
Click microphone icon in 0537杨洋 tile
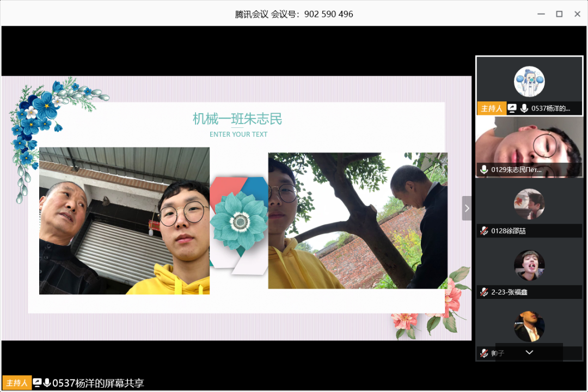524,108
